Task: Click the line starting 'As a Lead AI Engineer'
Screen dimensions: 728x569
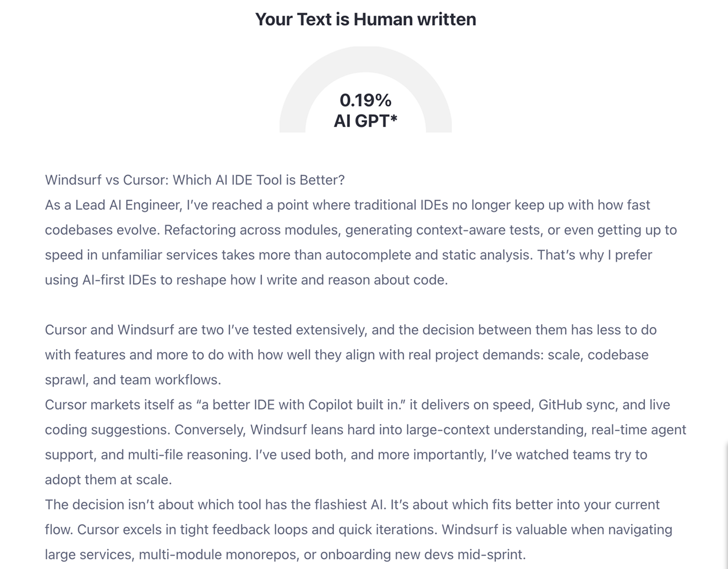Action: coord(347,205)
